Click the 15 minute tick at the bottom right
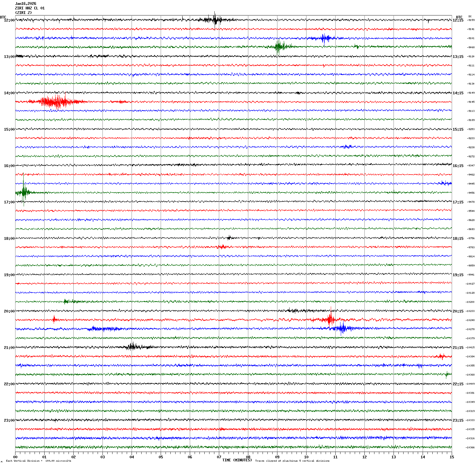The height and width of the screenshot is (465, 476). (x=451, y=457)
